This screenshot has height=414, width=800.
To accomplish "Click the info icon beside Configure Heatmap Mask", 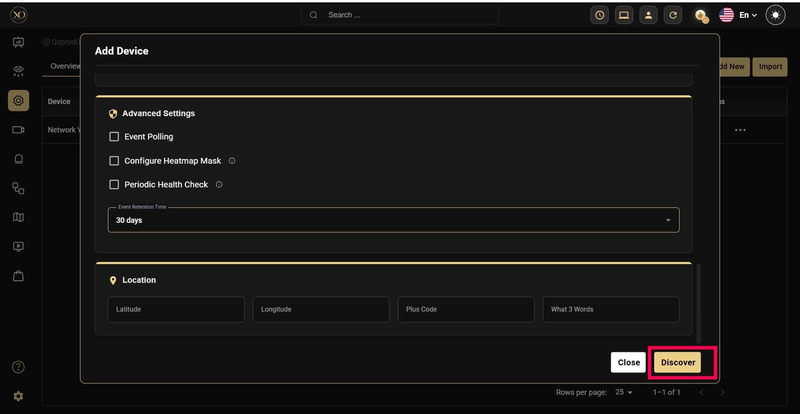I will [232, 160].
